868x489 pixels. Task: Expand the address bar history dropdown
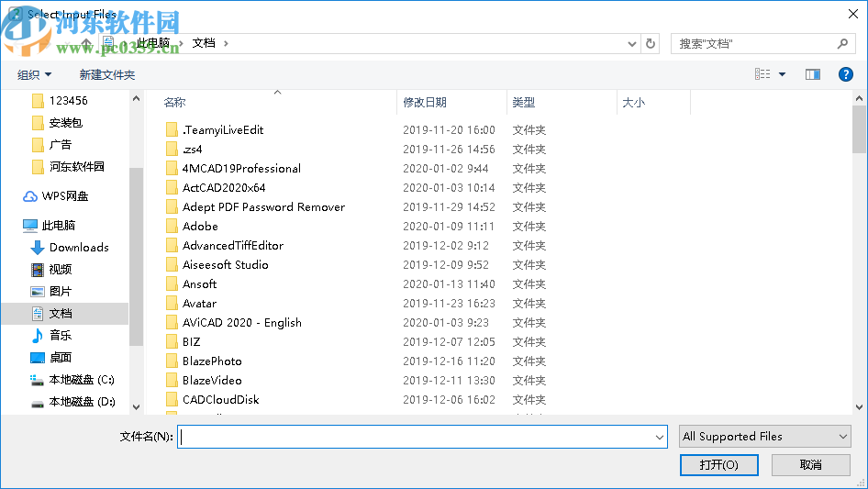[631, 44]
